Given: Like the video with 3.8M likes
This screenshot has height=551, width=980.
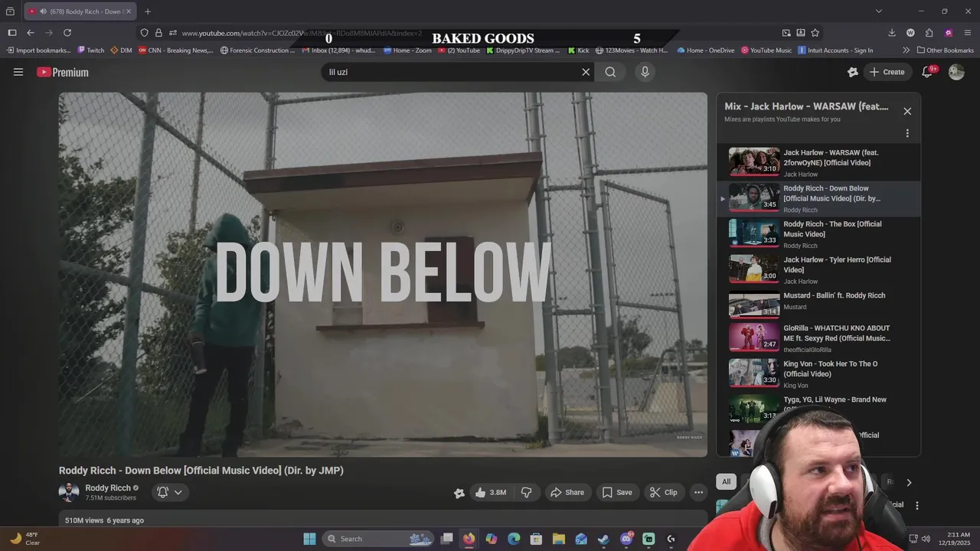Looking at the screenshot, I should click(490, 492).
